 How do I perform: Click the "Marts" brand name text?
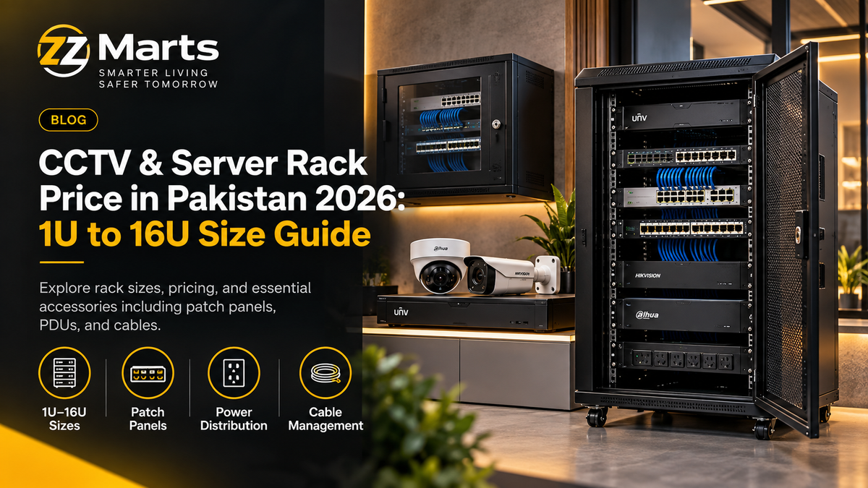click(158, 49)
